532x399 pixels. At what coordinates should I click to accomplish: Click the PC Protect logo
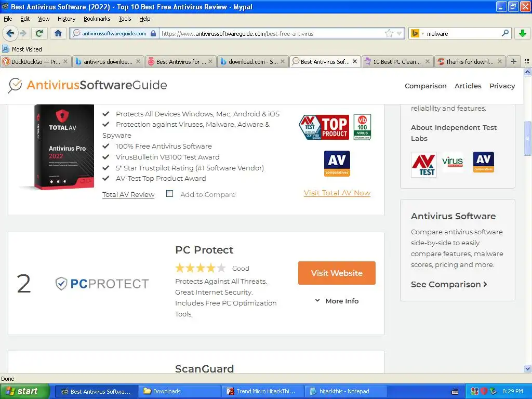coord(102,283)
